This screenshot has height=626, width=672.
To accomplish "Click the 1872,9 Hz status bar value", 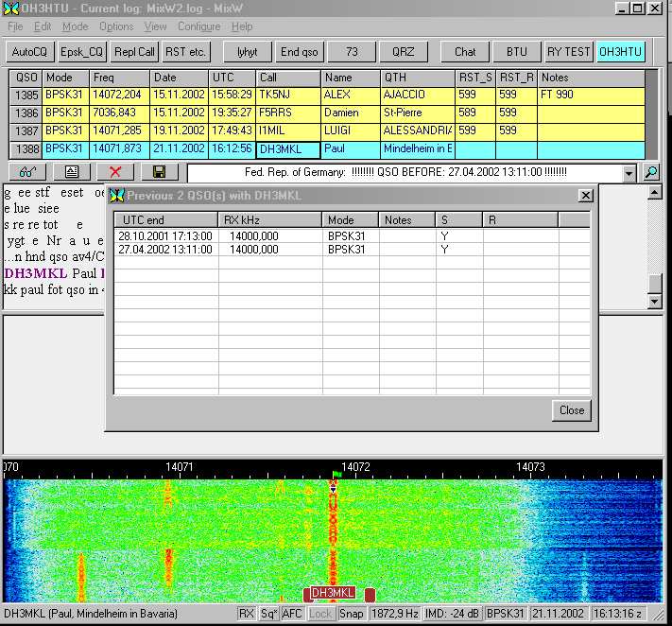I will click(395, 614).
